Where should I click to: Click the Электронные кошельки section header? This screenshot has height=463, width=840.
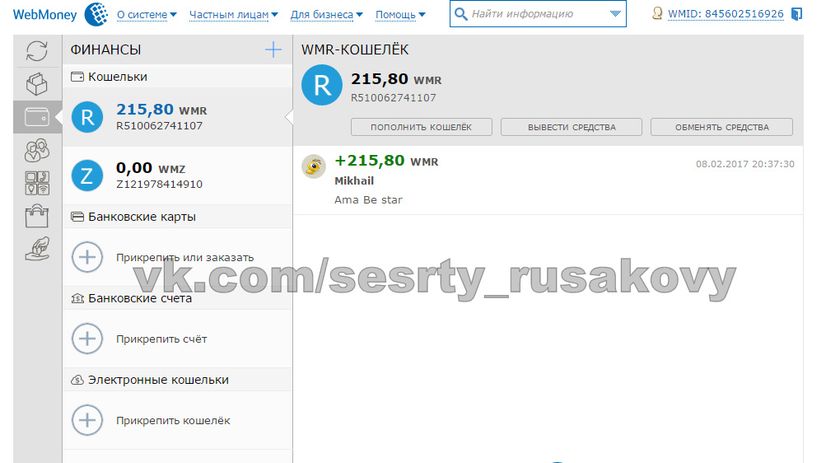177,380
